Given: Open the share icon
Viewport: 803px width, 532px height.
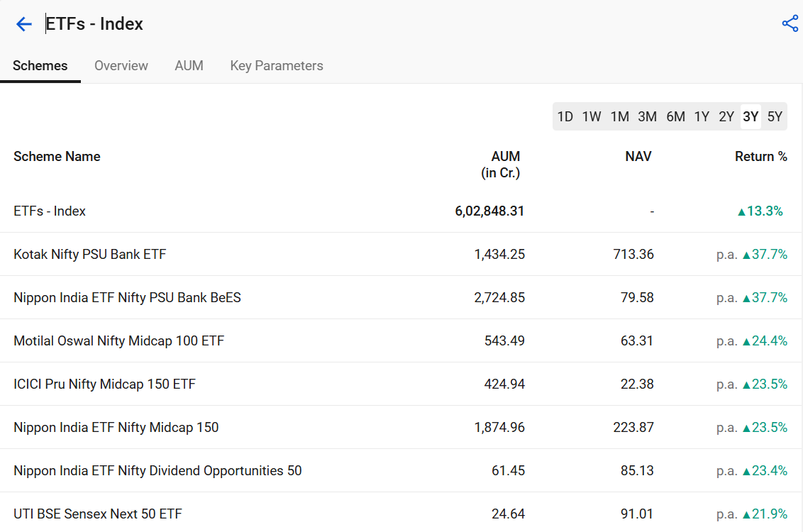Looking at the screenshot, I should 790,23.
